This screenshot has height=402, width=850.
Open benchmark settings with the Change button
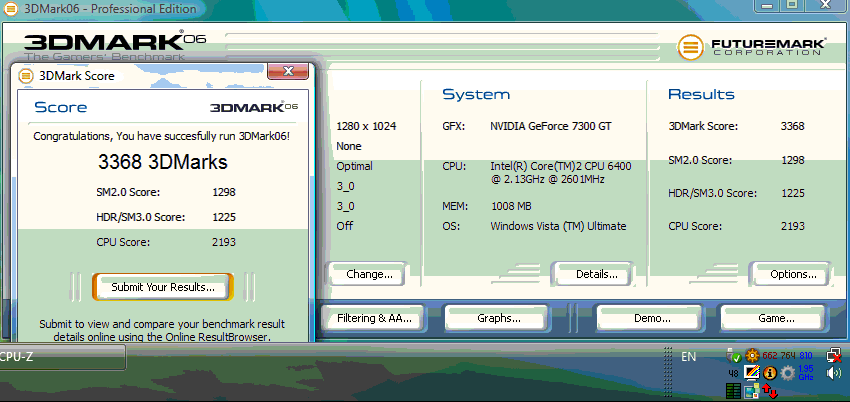click(369, 274)
